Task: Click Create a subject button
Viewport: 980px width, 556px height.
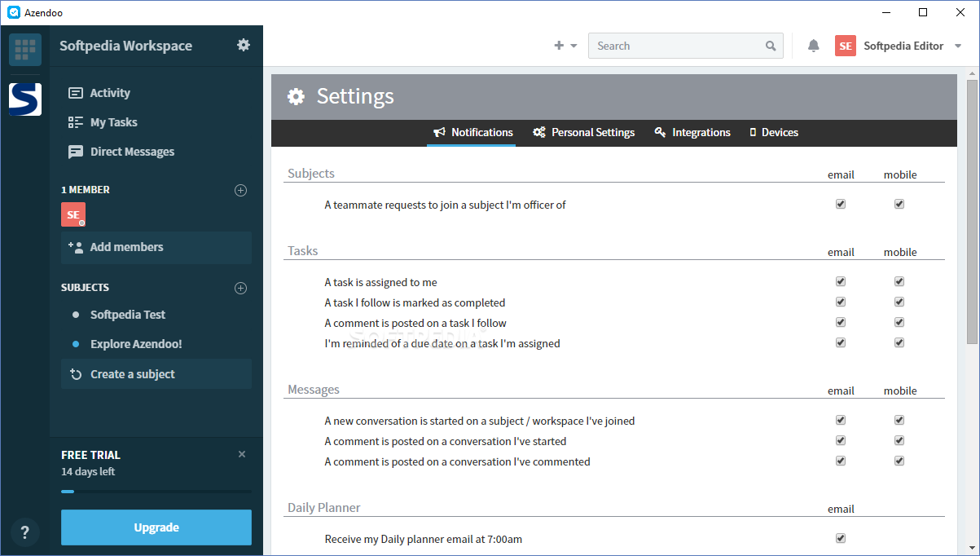Action: click(156, 374)
